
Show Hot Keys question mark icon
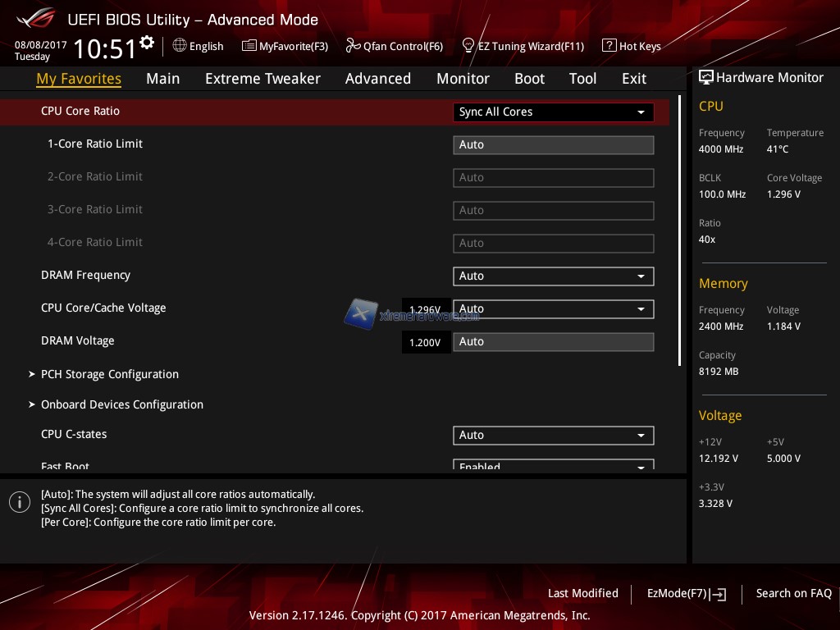coord(609,46)
